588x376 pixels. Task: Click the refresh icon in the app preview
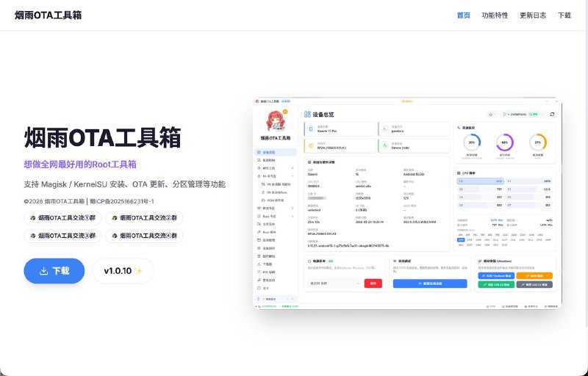(x=553, y=115)
